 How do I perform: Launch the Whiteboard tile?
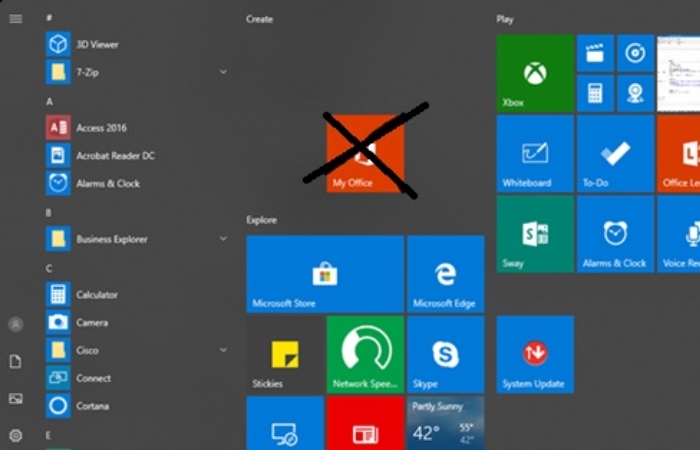(x=535, y=154)
